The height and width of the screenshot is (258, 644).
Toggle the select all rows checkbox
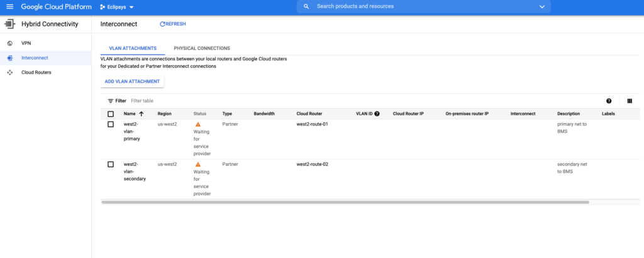click(x=111, y=114)
